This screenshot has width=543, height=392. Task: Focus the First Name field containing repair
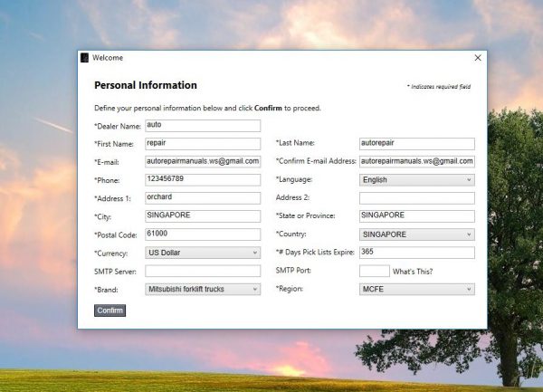click(203, 144)
